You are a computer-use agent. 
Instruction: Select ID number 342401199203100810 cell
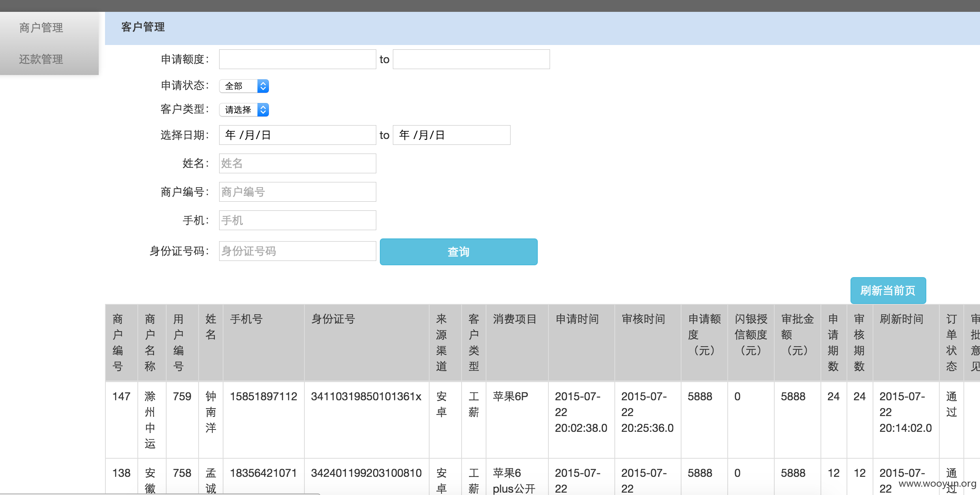[x=366, y=476]
